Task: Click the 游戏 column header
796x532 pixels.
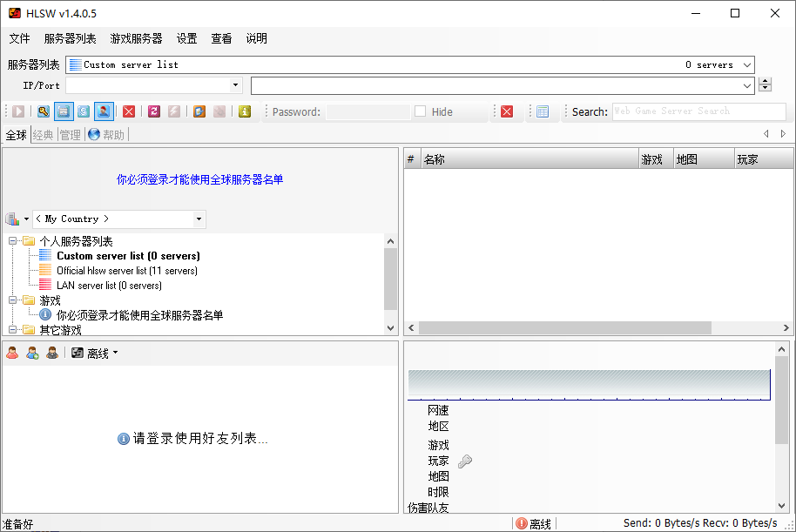Action: coord(656,159)
